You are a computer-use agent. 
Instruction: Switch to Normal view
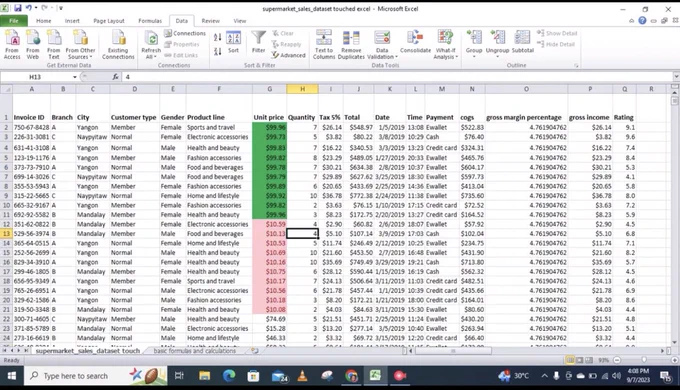(570, 360)
